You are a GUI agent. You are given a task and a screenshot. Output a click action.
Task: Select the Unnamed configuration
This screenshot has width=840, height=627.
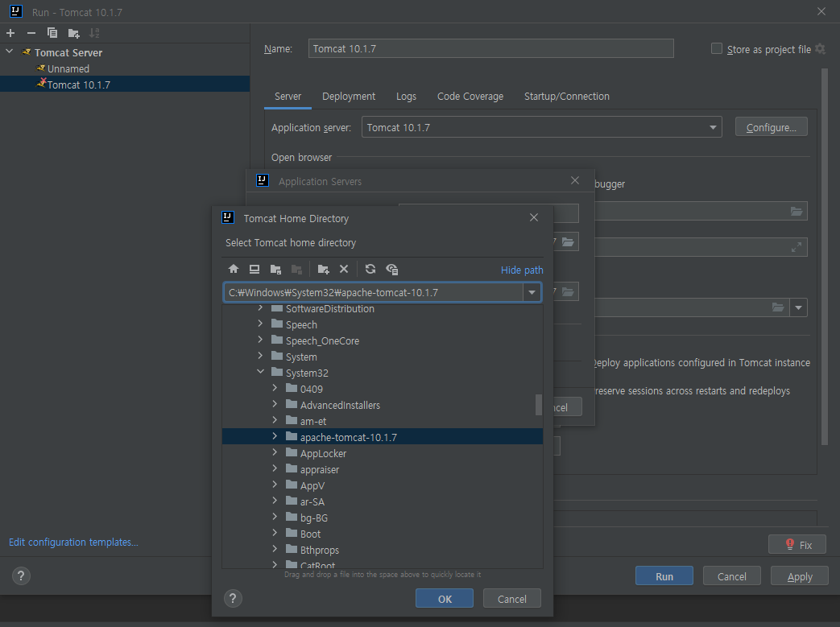pos(68,68)
